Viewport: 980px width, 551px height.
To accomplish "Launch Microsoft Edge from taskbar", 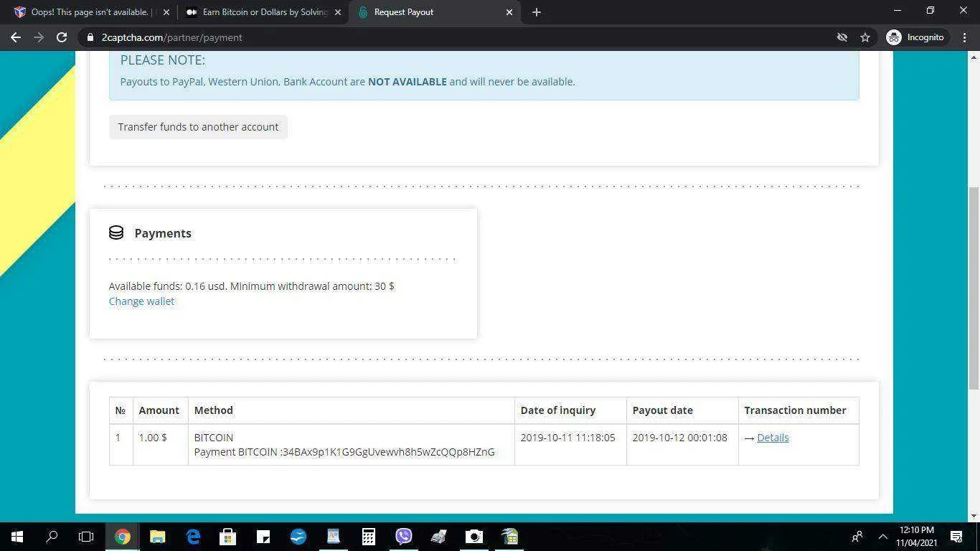I will pyautogui.click(x=193, y=537).
